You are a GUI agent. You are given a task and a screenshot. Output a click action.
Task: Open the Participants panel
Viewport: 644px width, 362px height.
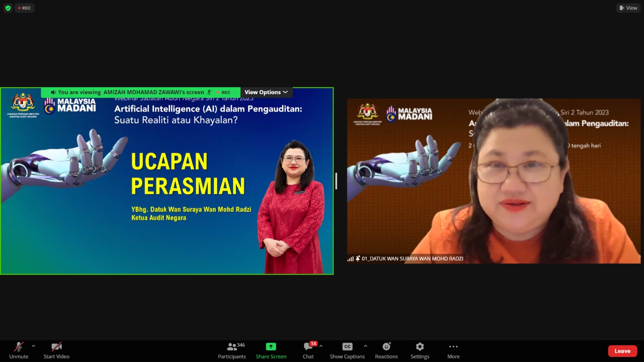(x=232, y=350)
